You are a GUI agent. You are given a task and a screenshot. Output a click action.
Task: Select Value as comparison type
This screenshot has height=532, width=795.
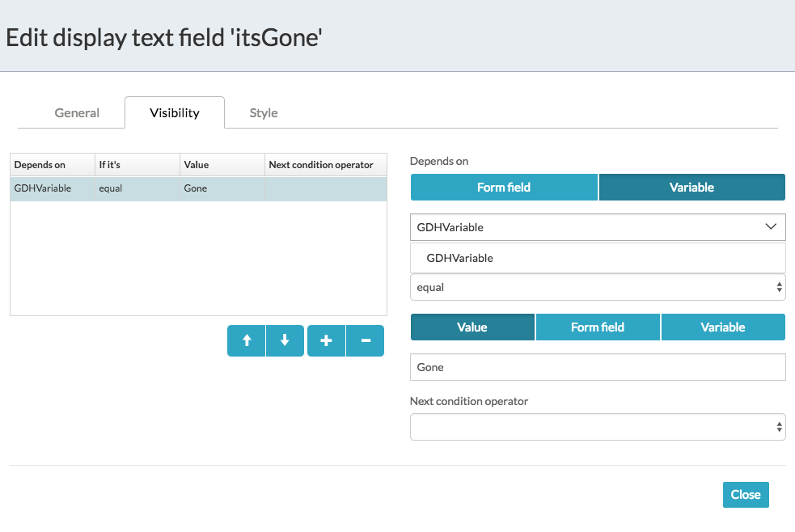click(472, 327)
